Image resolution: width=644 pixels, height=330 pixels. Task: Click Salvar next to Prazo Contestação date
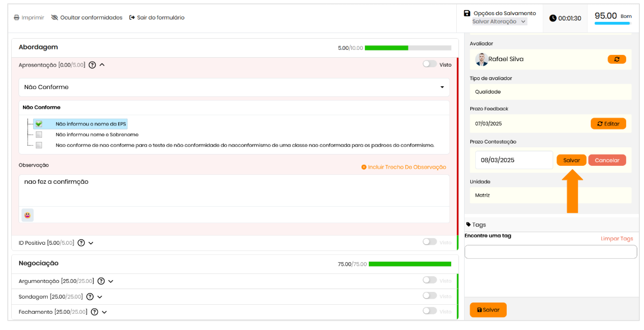tap(571, 160)
